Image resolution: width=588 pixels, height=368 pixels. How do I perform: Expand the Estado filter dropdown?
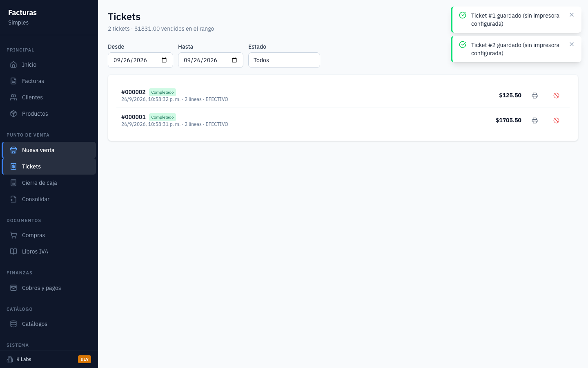click(284, 60)
